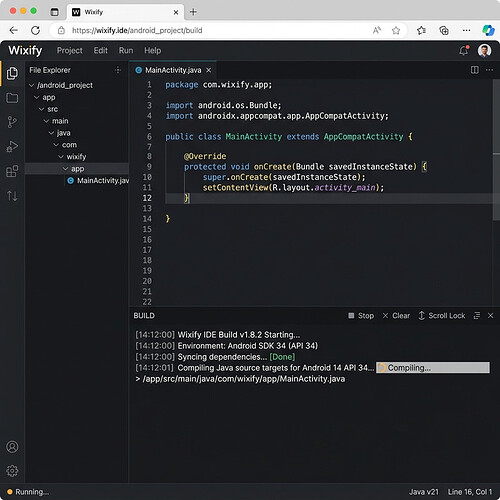Open a new browser tab

coord(193,12)
